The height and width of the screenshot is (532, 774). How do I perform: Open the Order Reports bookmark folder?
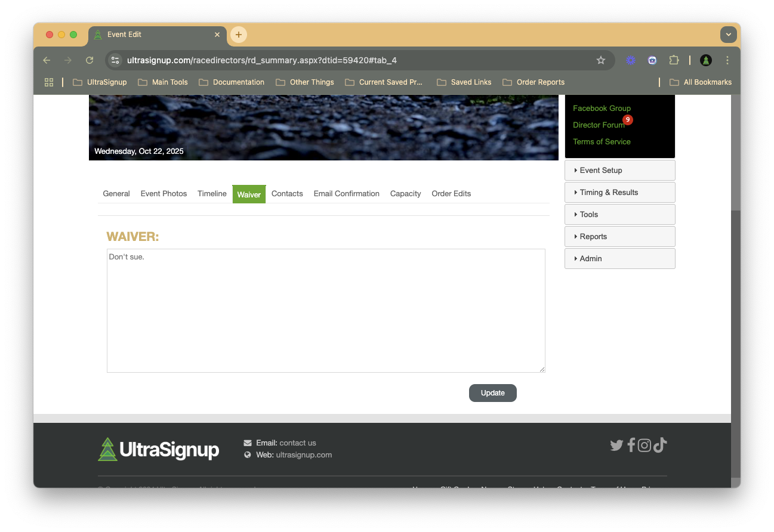click(x=534, y=82)
